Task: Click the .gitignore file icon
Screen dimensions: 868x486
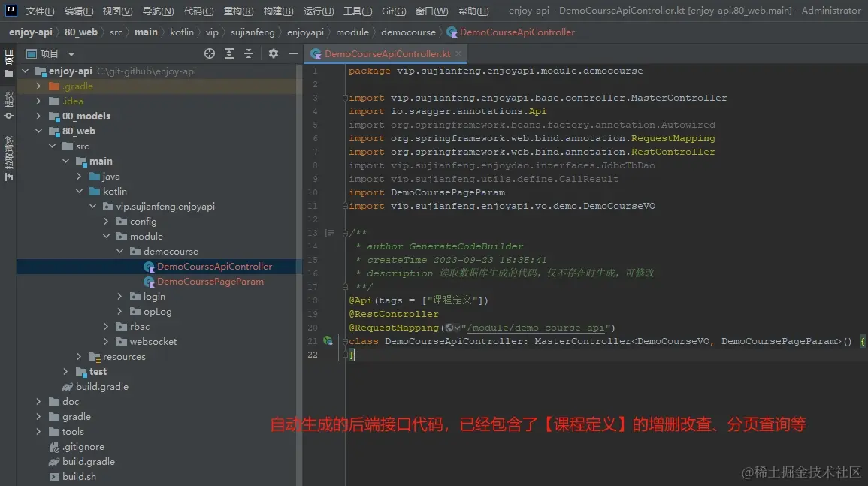Action: (54, 447)
